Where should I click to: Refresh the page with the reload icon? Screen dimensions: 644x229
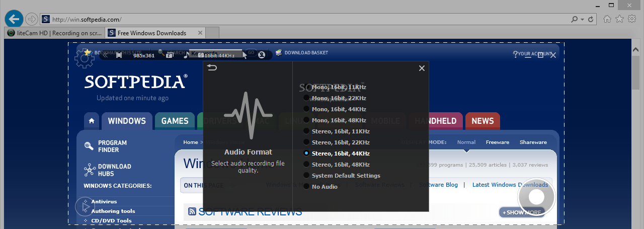click(591, 20)
